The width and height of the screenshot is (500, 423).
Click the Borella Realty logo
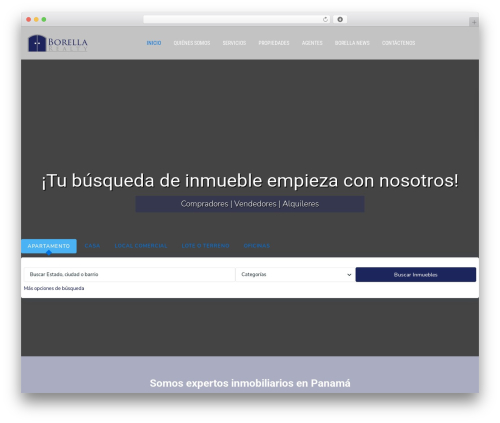[58, 43]
